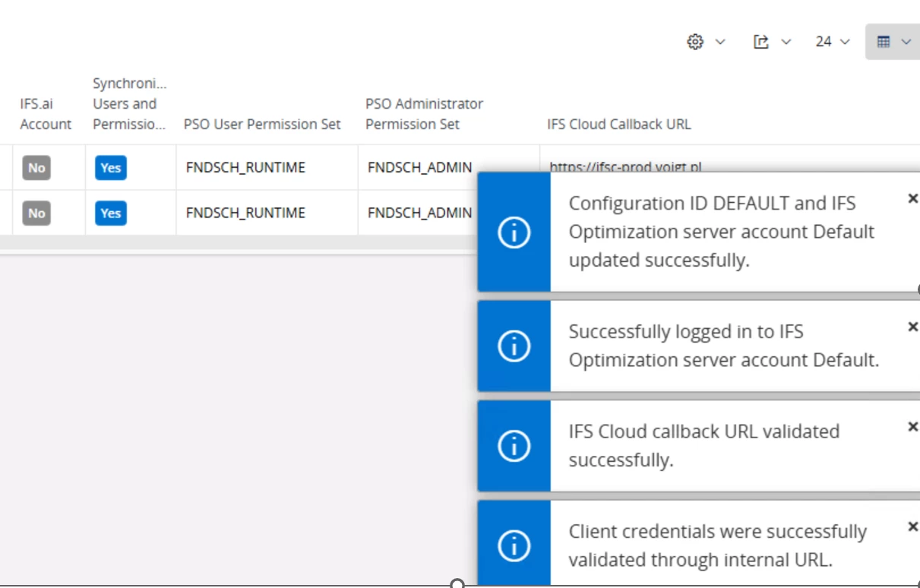Viewport: 920px width, 588px height.
Task: Sort by PSO Administrator Permission Set column
Action: (424, 114)
